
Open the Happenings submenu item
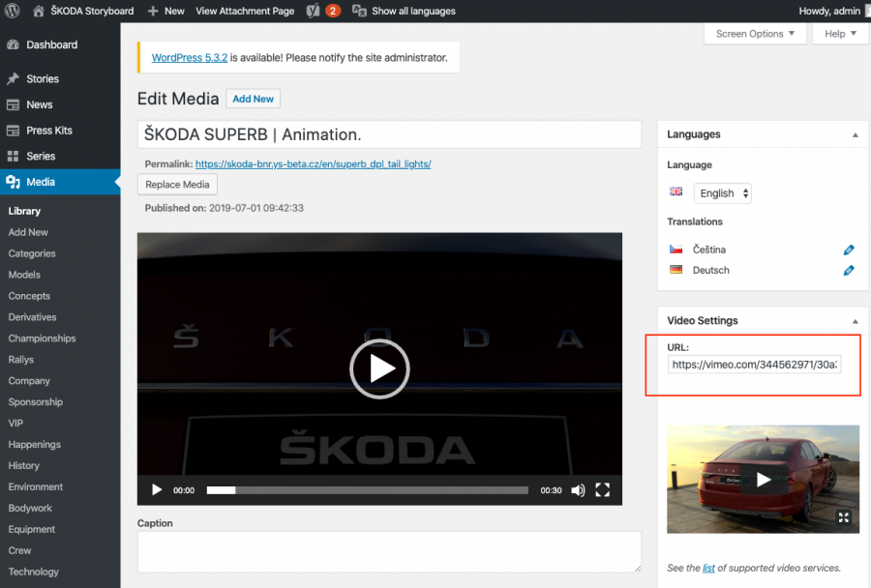35,444
